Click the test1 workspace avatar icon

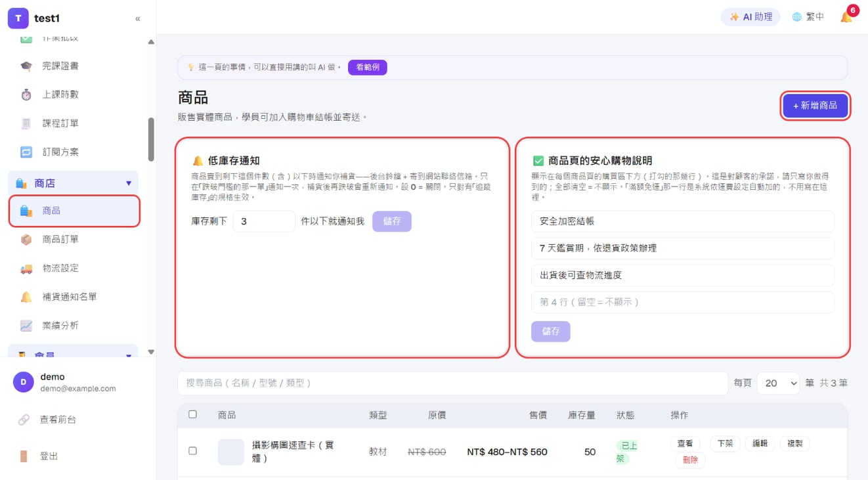point(18,18)
